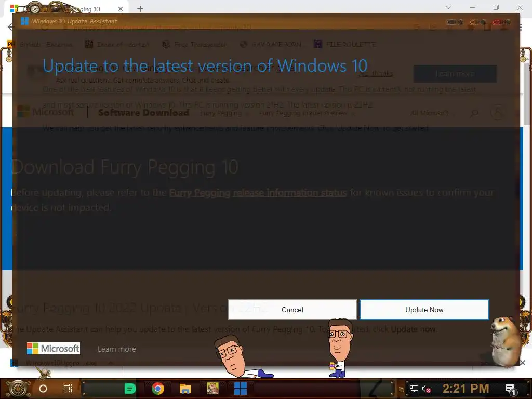Maximize the Update Assistant with orange steampunk button
Screen dimensions: 532x399
pyautogui.click(x=478, y=22)
